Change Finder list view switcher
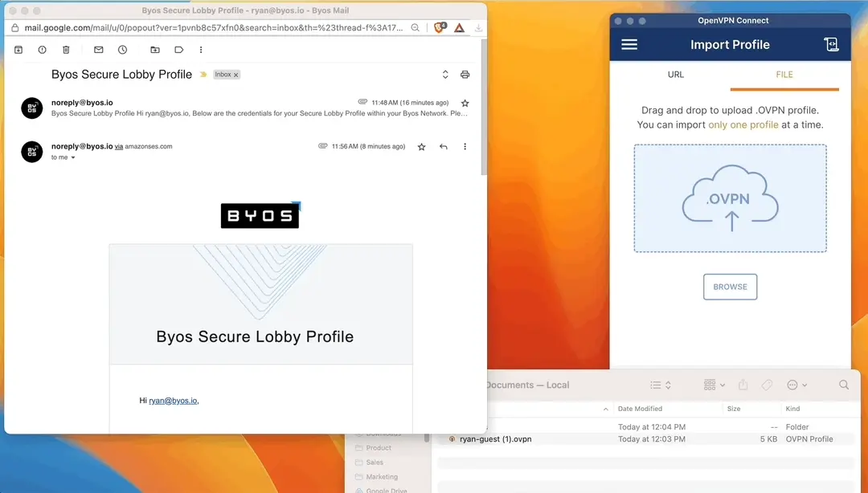The height and width of the screenshot is (493, 868). 661,385
